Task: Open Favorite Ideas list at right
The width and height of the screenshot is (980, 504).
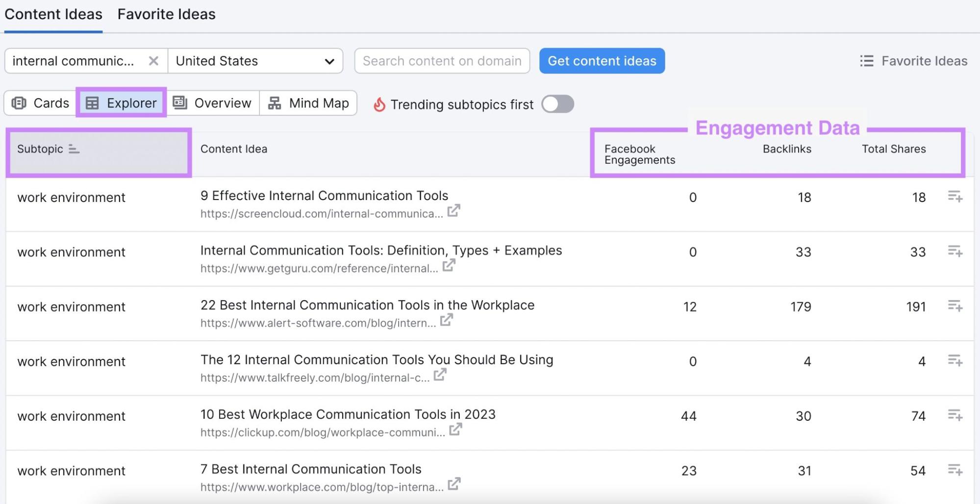Action: pyautogui.click(x=914, y=61)
